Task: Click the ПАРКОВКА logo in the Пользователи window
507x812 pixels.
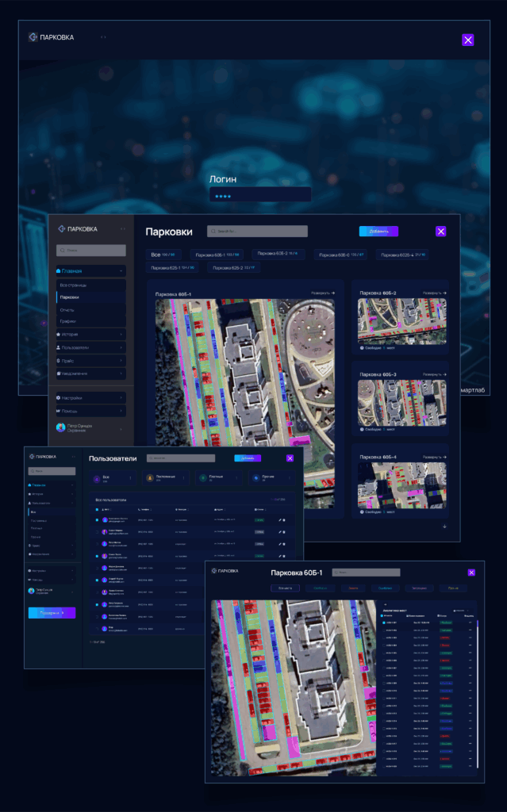Action: (x=43, y=457)
